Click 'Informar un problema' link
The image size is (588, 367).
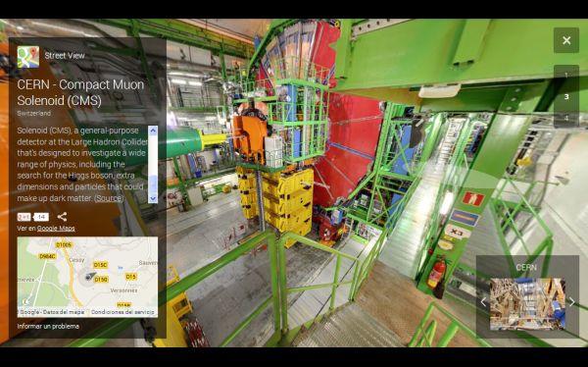point(48,326)
